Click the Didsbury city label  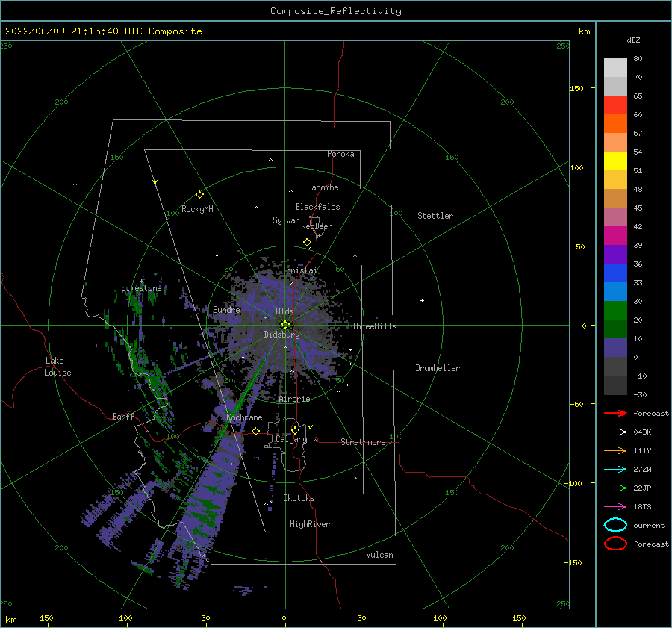(x=282, y=335)
